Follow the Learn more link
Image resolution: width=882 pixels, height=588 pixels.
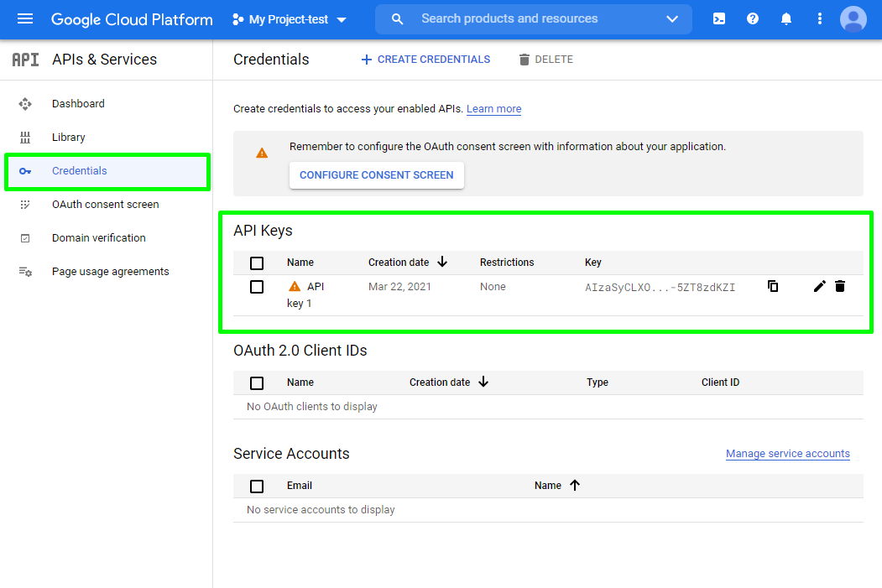click(x=494, y=109)
